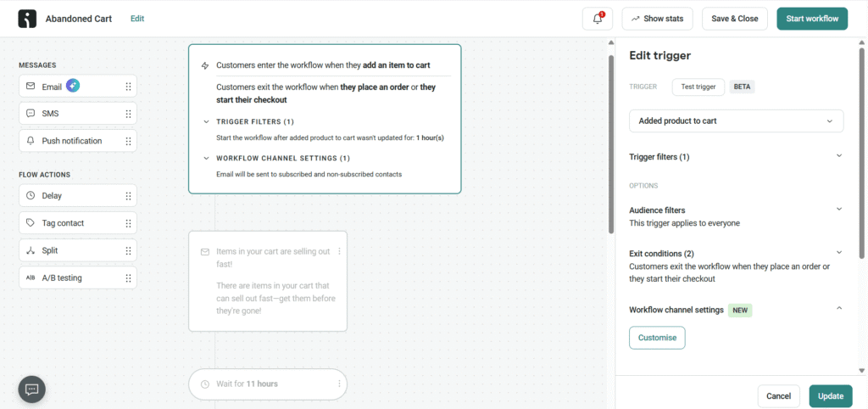This screenshot has height=409, width=868.
Task: Click the Wait step clock icon
Action: tap(205, 384)
